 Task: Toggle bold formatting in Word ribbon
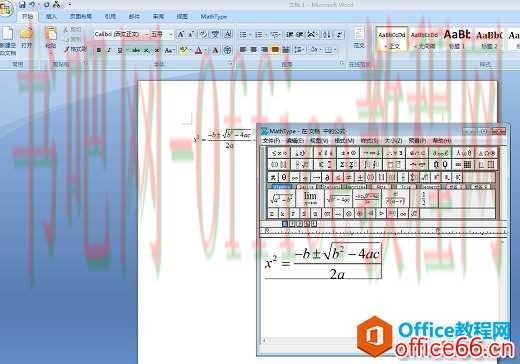98,51
